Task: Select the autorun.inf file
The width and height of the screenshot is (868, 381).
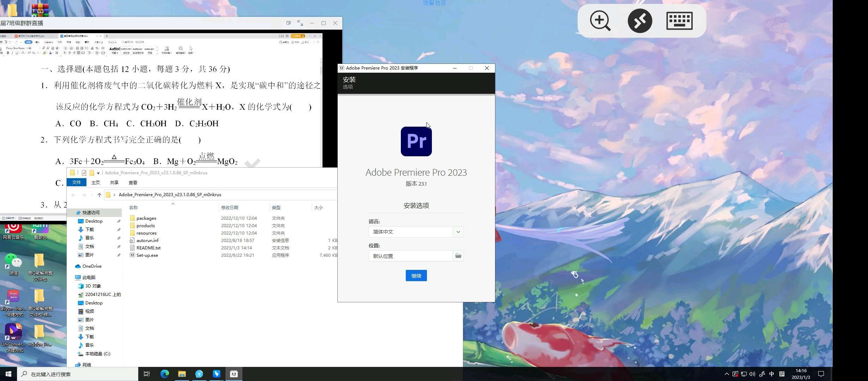Action: [x=147, y=241]
